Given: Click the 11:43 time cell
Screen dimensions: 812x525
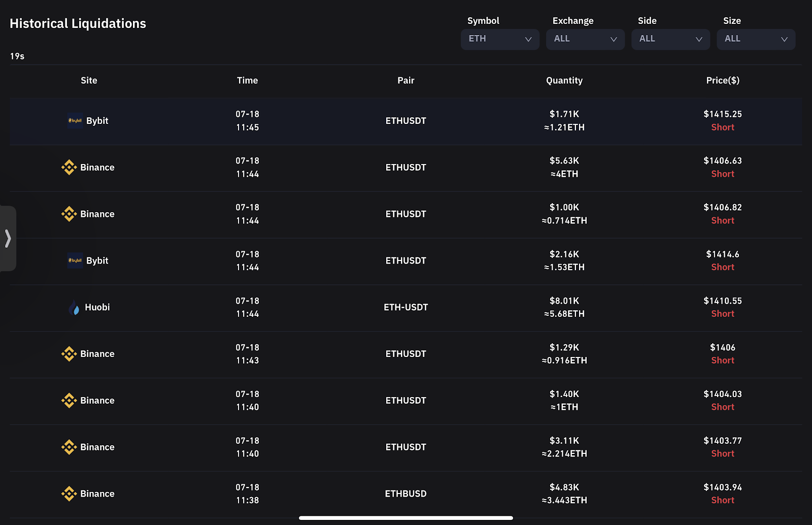Looking at the screenshot, I should (248, 360).
